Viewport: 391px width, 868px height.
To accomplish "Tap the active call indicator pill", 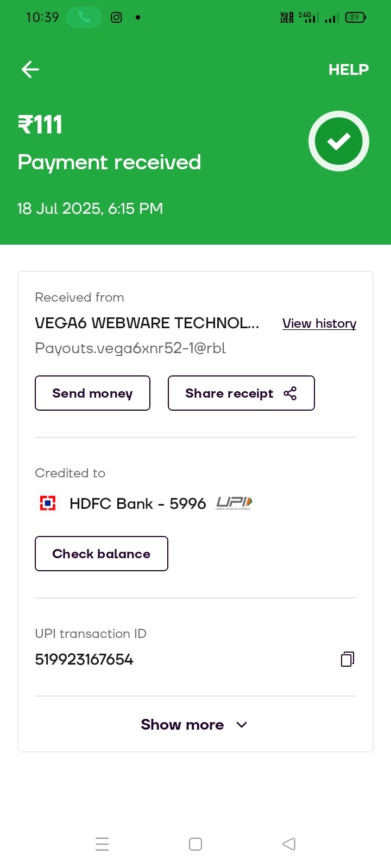I will 84,17.
